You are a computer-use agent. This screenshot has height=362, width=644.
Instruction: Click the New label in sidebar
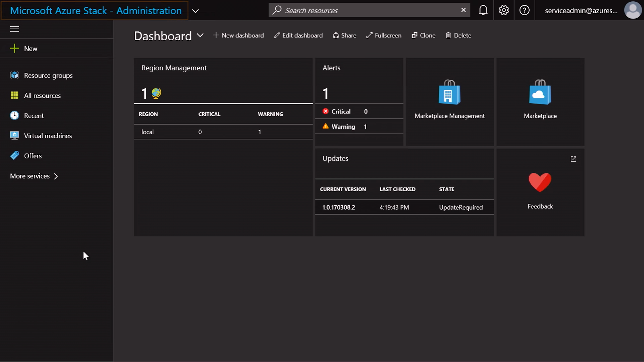click(31, 49)
